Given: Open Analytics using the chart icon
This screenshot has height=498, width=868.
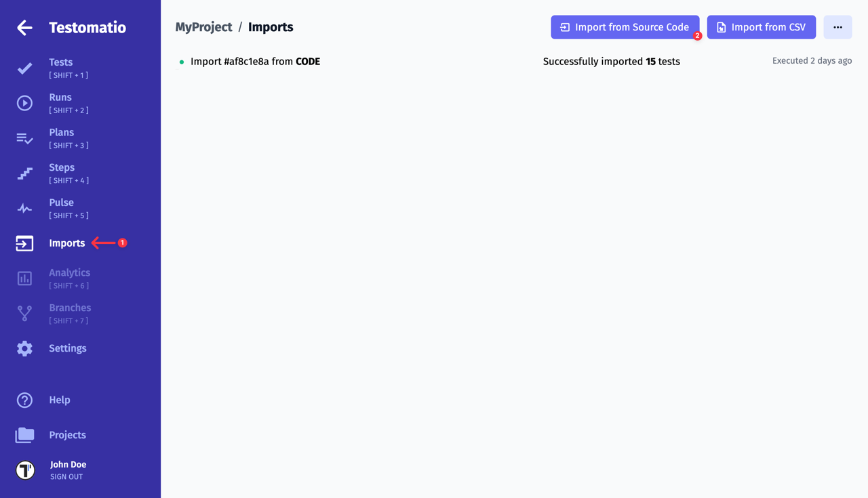Looking at the screenshot, I should coord(24,278).
